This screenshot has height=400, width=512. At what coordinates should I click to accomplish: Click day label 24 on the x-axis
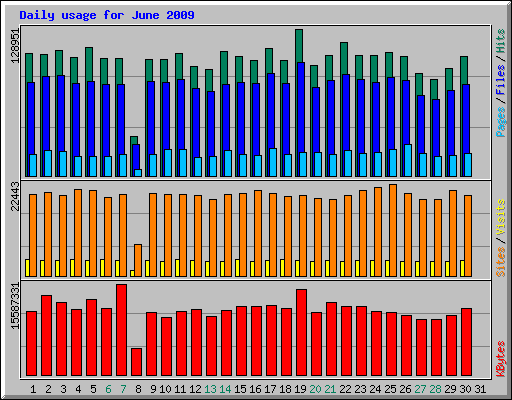point(375,389)
